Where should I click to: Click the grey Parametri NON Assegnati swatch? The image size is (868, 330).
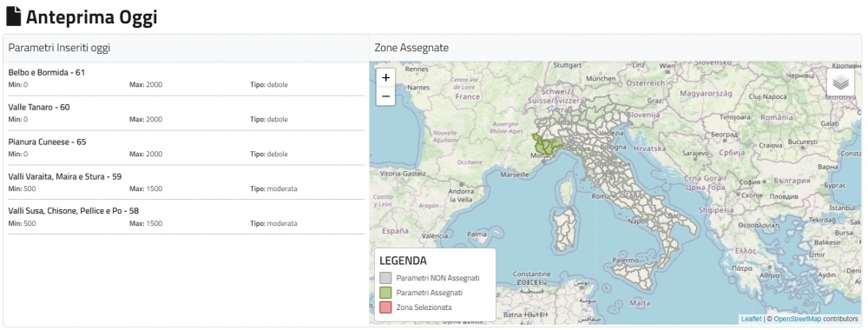point(386,278)
